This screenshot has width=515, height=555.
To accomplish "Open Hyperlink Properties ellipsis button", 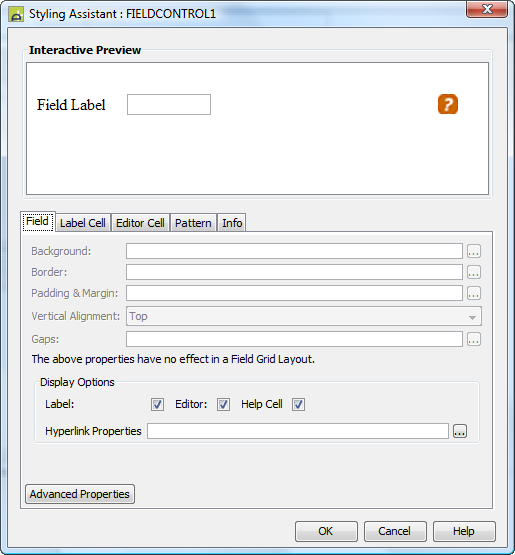I will [x=460, y=431].
